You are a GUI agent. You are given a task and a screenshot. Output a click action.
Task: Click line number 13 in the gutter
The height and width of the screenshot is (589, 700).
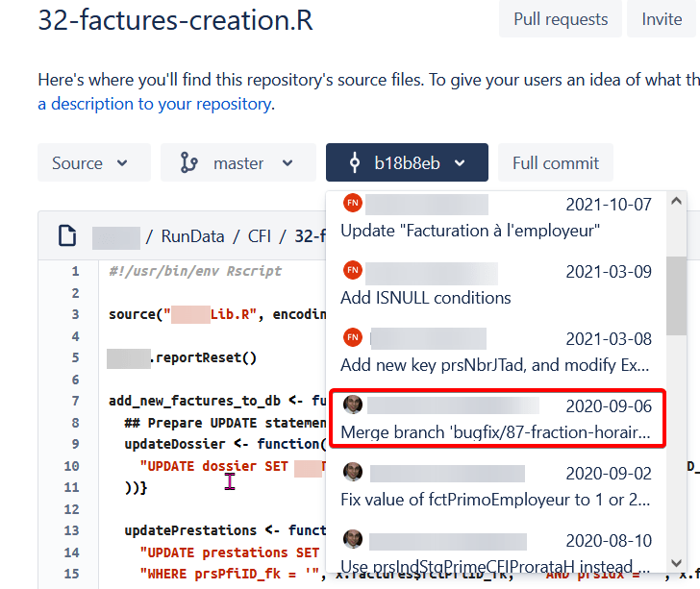71,530
